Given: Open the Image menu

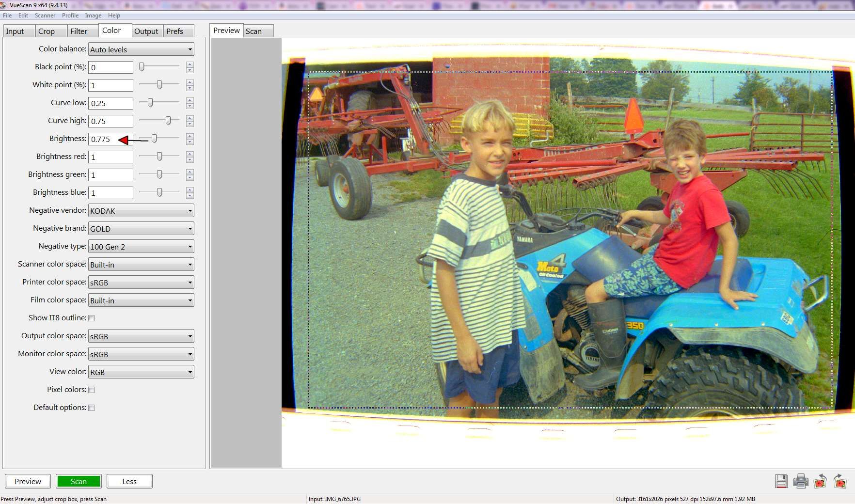Looking at the screenshot, I should pos(93,15).
